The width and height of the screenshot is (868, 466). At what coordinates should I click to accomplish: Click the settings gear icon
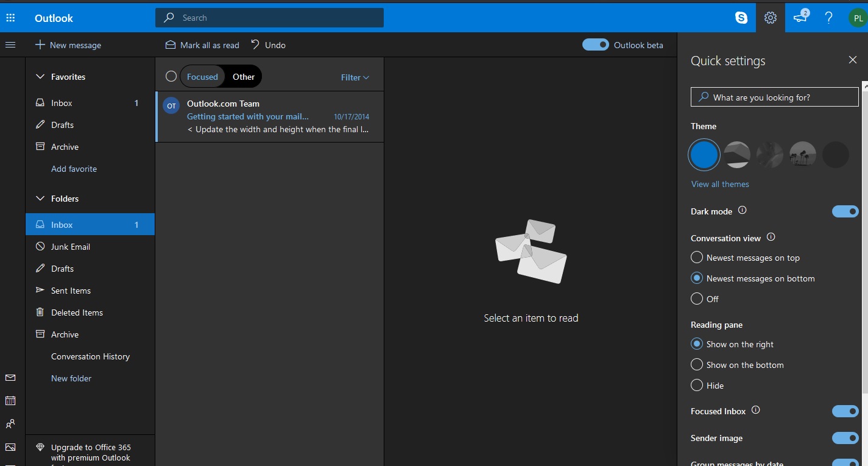click(771, 18)
